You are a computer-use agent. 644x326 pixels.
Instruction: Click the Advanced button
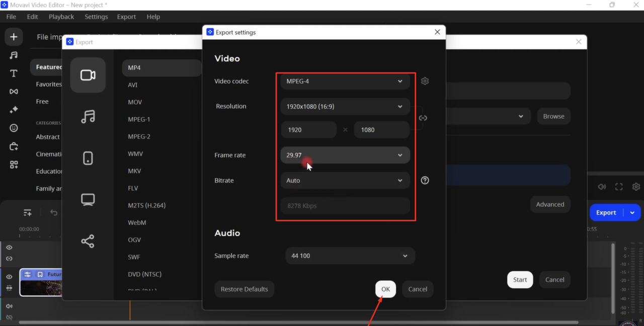[x=550, y=204]
